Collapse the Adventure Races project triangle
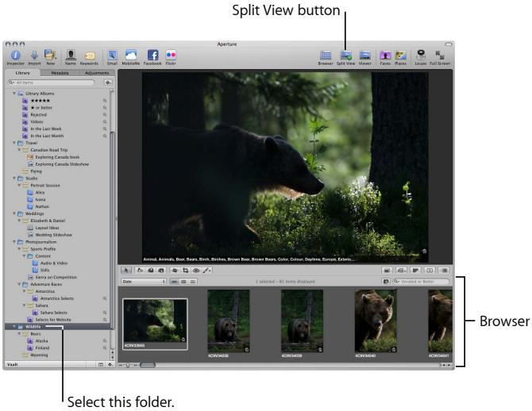The height and width of the screenshot is (411, 532). tap(19, 284)
